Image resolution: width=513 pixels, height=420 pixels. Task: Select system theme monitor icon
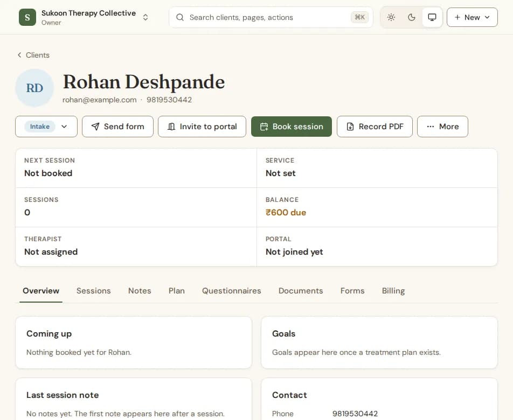coord(432,17)
